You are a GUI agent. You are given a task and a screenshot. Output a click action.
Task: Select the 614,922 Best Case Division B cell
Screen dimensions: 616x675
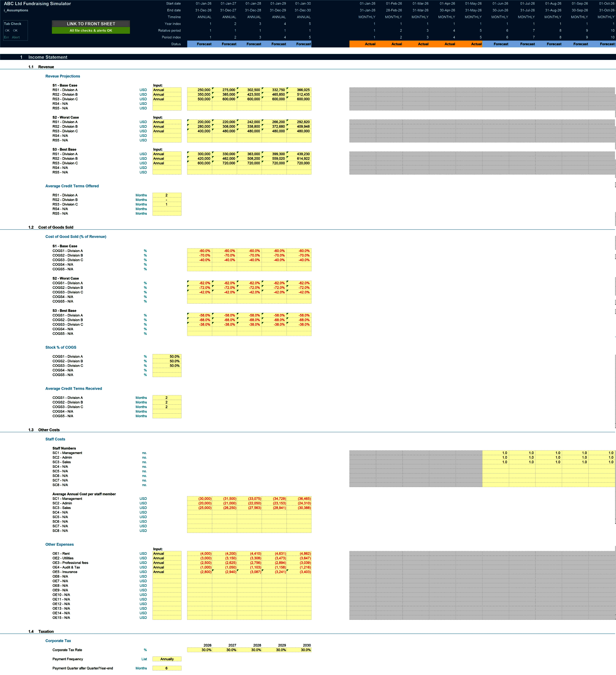[299, 159]
